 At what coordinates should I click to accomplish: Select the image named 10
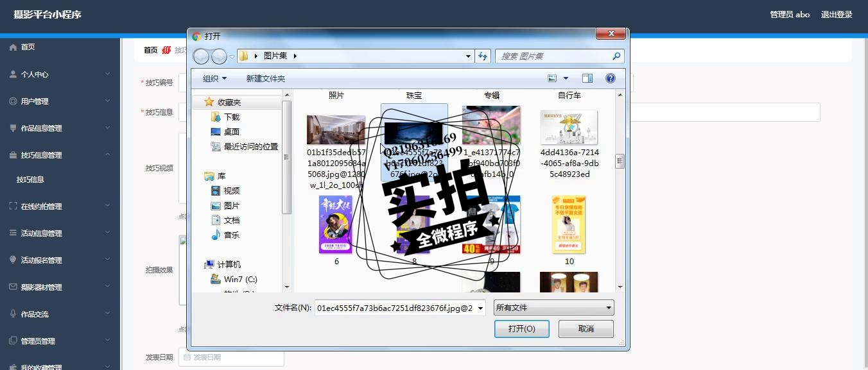[x=569, y=224]
